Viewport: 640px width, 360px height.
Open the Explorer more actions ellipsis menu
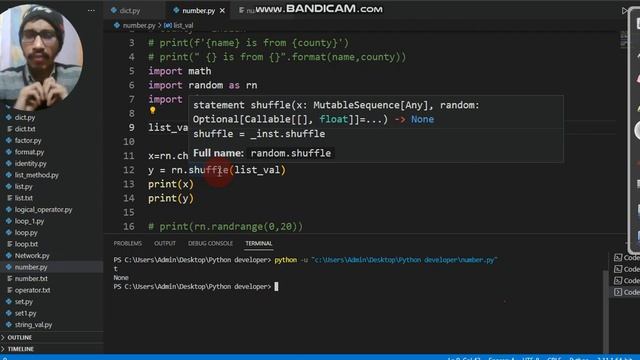91,11
